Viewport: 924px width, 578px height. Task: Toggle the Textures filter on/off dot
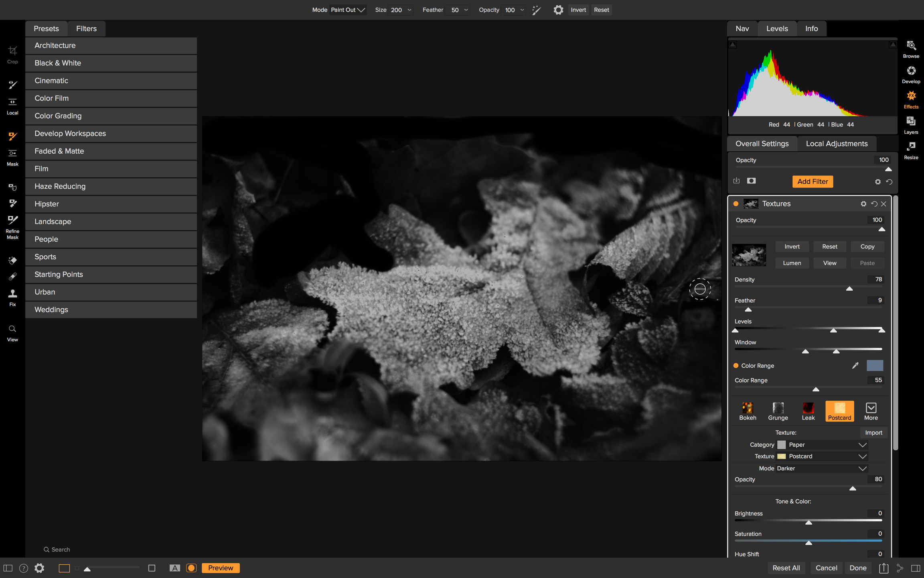click(736, 204)
